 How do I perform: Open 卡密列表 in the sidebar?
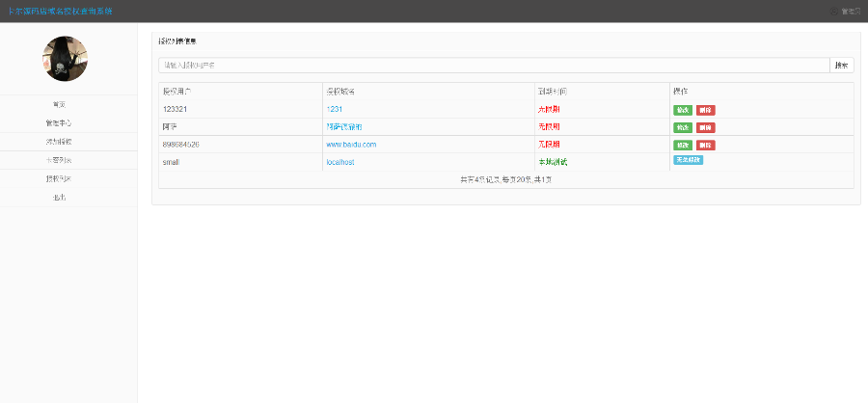(59, 161)
